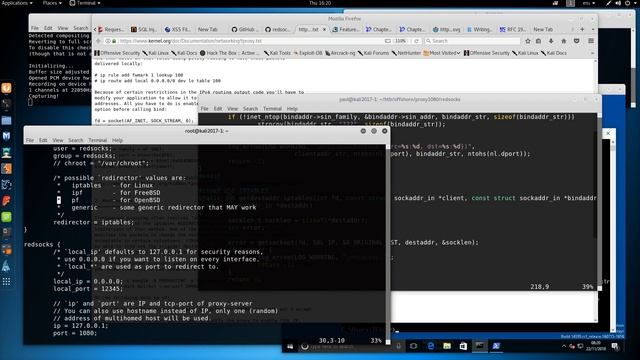Reload the kernel.org page in Firefox
The height and width of the screenshot is (360, 640).
[416, 41]
